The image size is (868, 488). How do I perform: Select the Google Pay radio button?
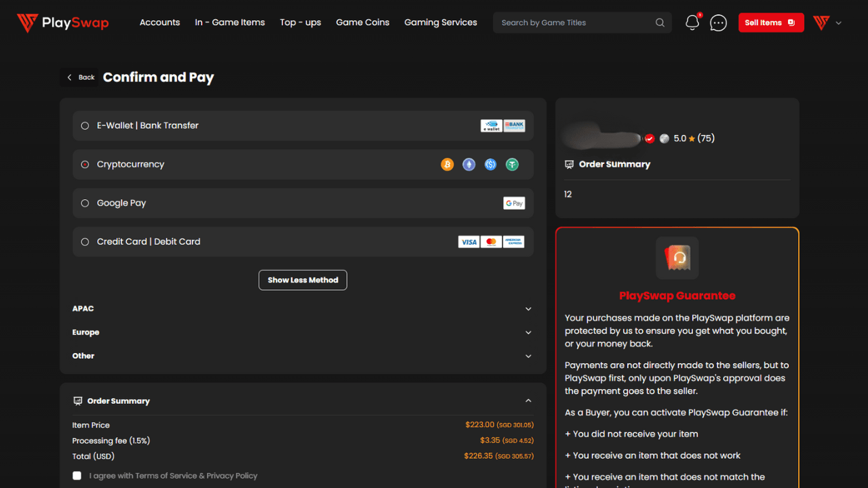click(x=85, y=203)
